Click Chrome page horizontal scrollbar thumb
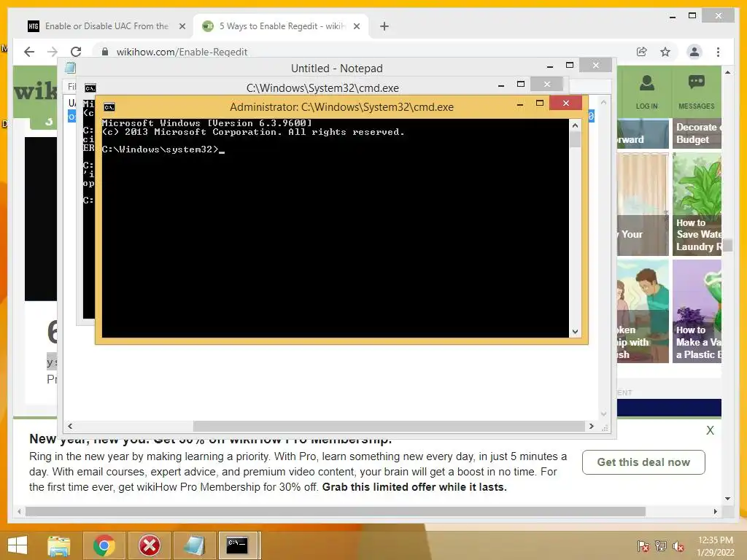Image resolution: width=747 pixels, height=560 pixels. (336, 511)
